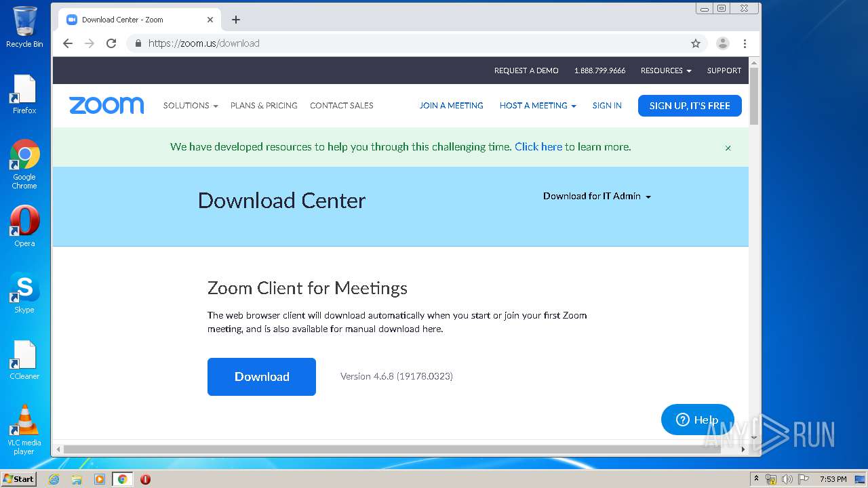
Task: Open the Chrome profile avatar menu
Action: 723,43
